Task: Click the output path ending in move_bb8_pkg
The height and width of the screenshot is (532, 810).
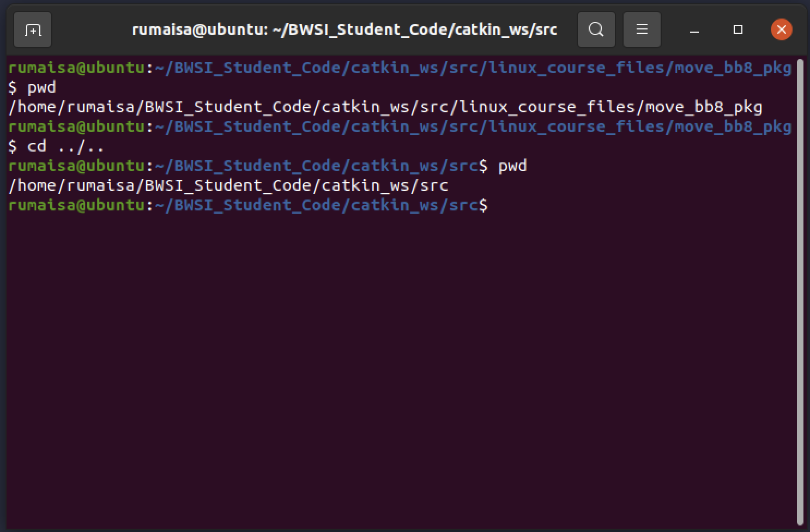Action: click(385, 107)
